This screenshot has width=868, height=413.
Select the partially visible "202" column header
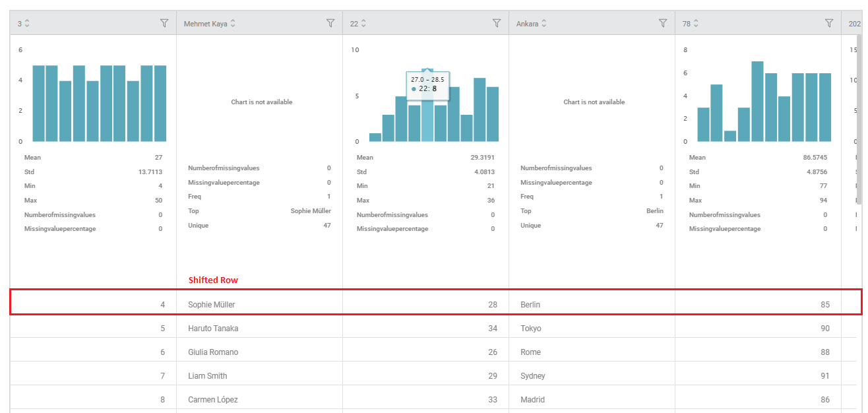point(854,24)
